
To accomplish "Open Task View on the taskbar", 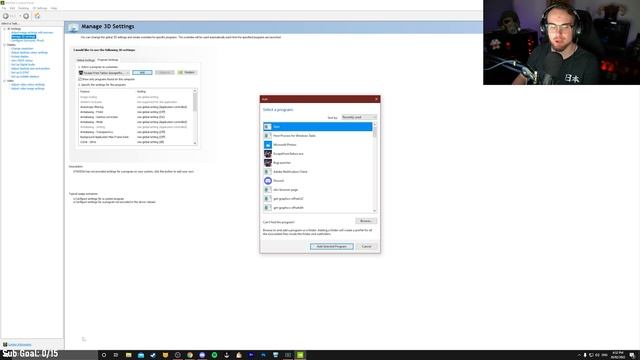I will coord(116,355).
